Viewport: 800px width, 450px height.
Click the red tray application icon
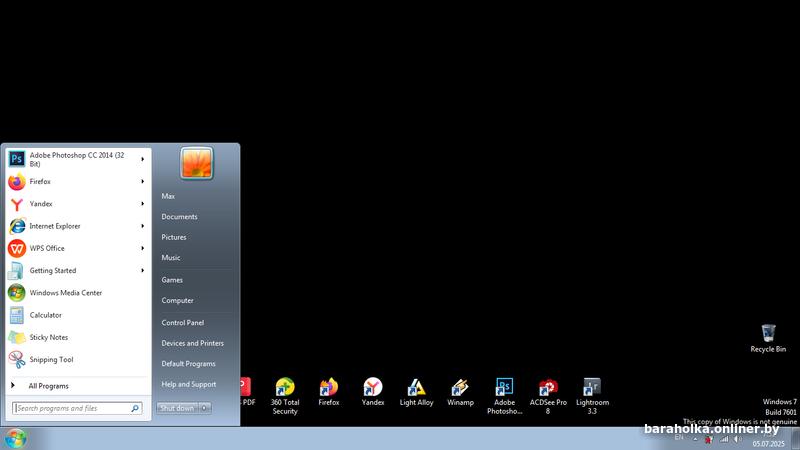pyautogui.click(x=709, y=439)
